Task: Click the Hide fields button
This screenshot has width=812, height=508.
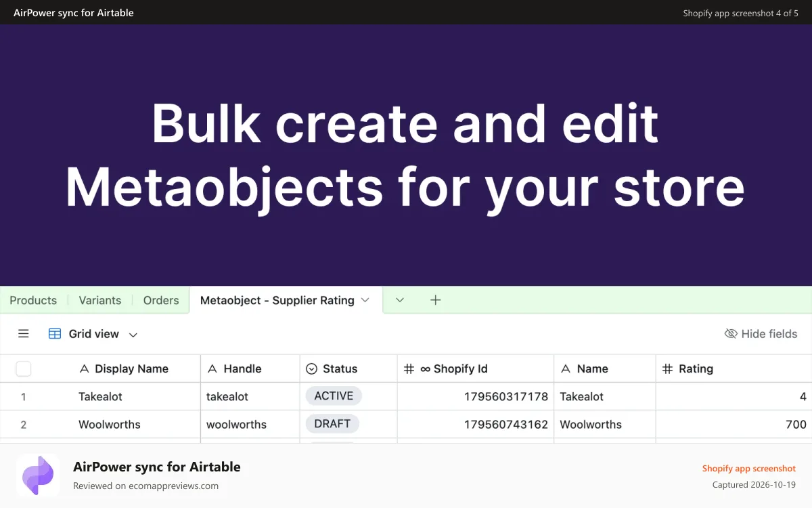Action: coord(761,334)
